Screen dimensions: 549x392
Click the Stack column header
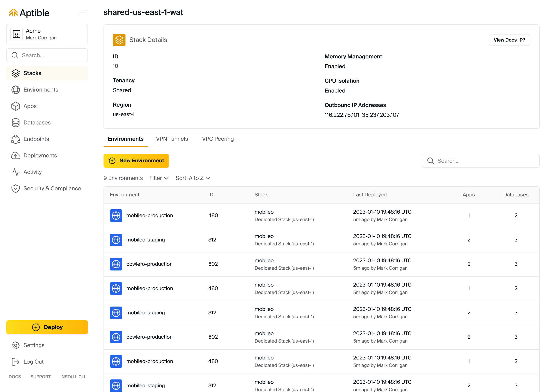261,195
